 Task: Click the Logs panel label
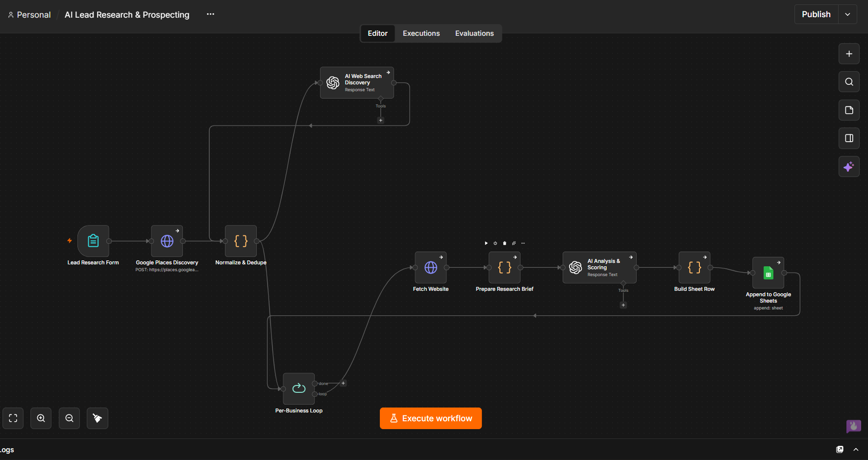coord(7,450)
